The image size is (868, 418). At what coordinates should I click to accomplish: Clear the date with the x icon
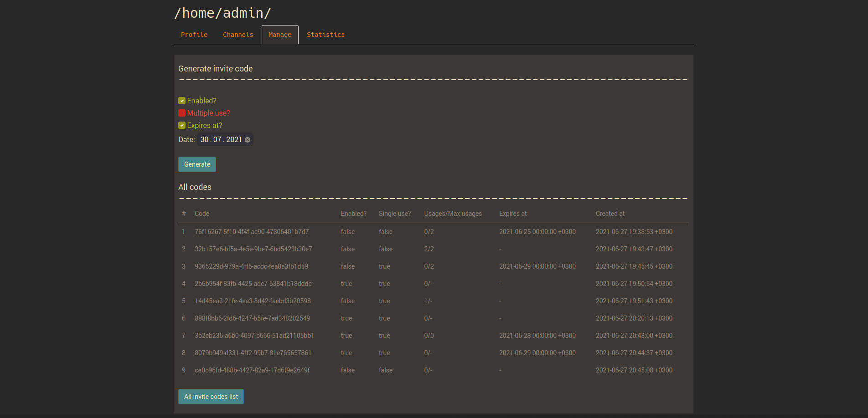pos(248,140)
